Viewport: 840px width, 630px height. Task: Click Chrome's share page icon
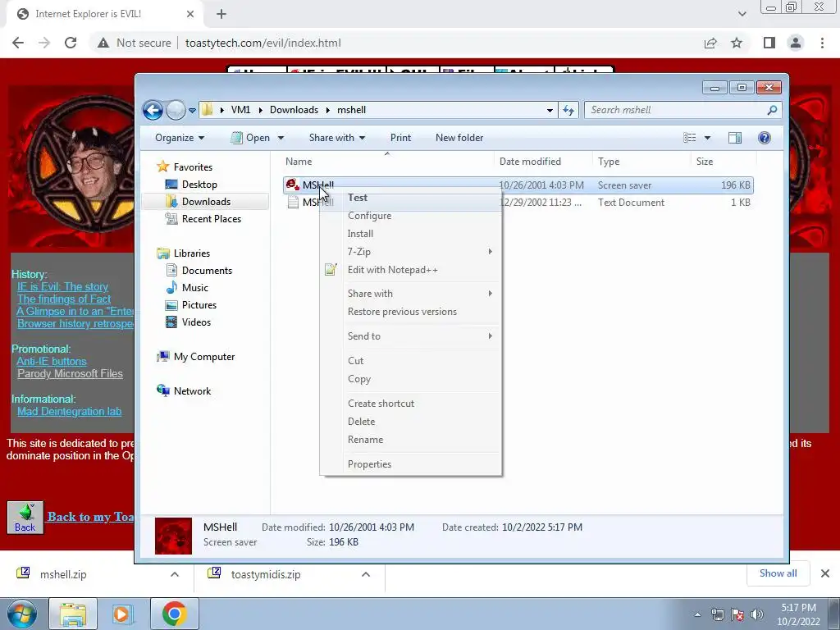[710, 43]
